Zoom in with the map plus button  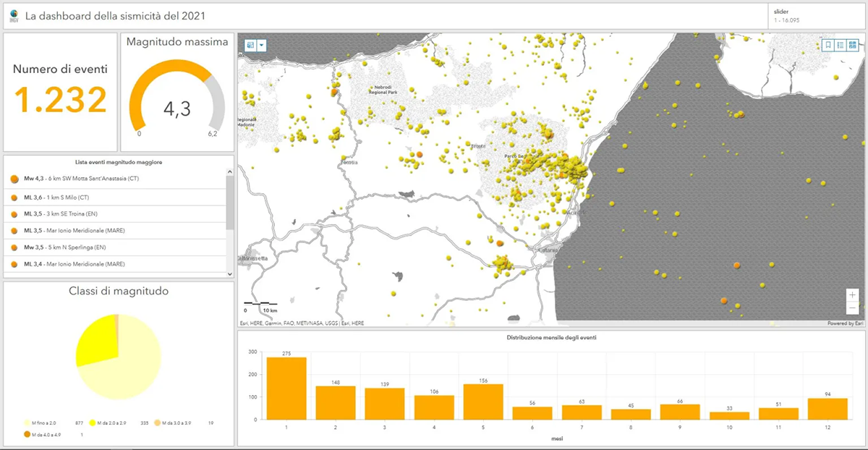(853, 295)
